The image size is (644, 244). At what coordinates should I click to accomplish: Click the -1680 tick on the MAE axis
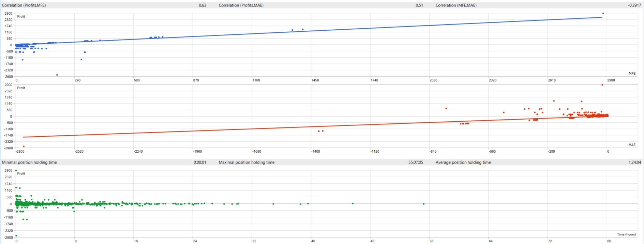pyautogui.click(x=256, y=151)
